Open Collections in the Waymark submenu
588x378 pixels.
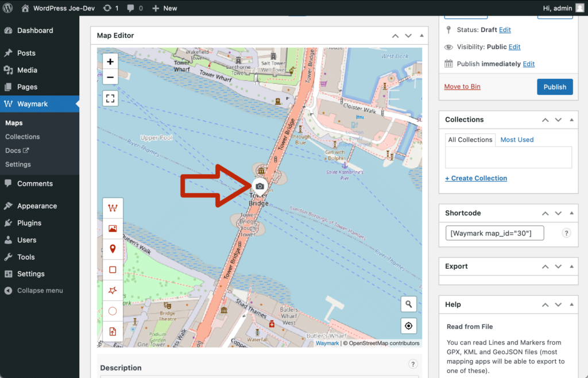(x=22, y=137)
